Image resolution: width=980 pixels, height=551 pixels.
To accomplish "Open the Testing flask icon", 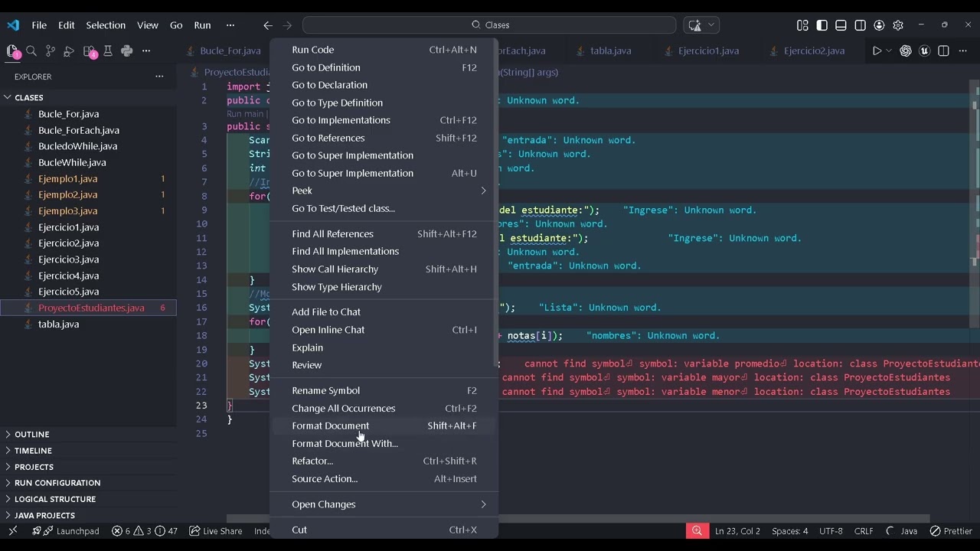I will [108, 51].
